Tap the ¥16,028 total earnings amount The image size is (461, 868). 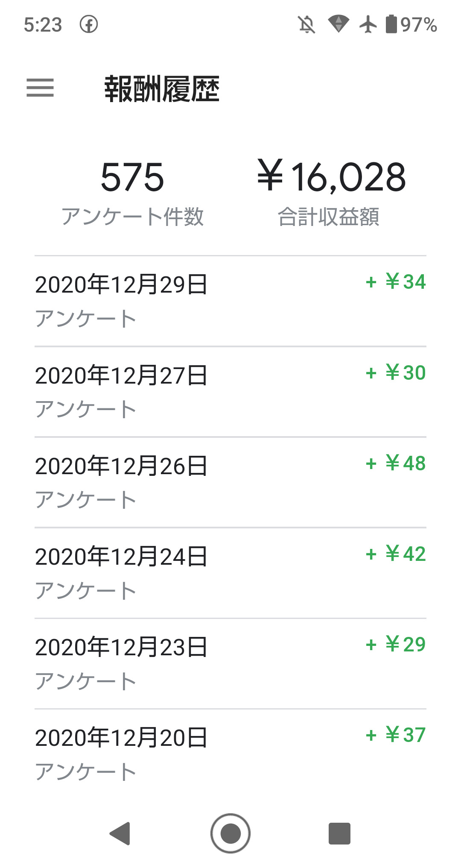click(x=331, y=176)
